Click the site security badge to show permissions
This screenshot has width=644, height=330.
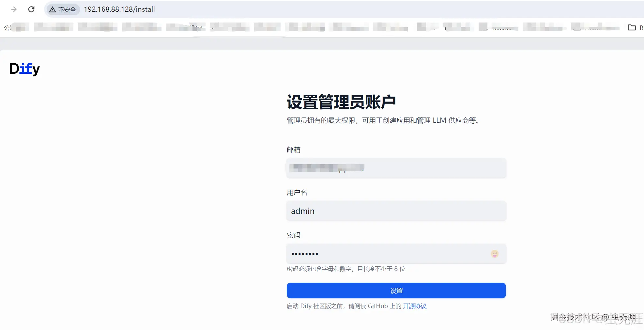point(62,9)
